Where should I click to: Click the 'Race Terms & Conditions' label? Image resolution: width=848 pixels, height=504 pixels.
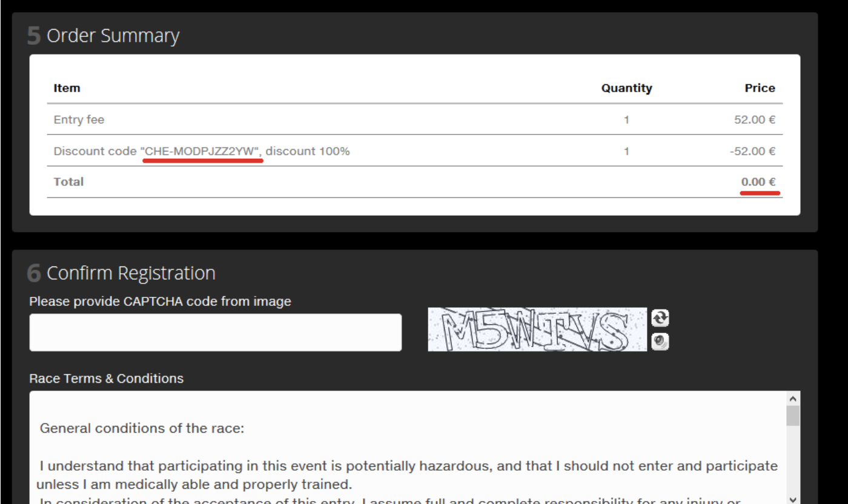[106, 379]
